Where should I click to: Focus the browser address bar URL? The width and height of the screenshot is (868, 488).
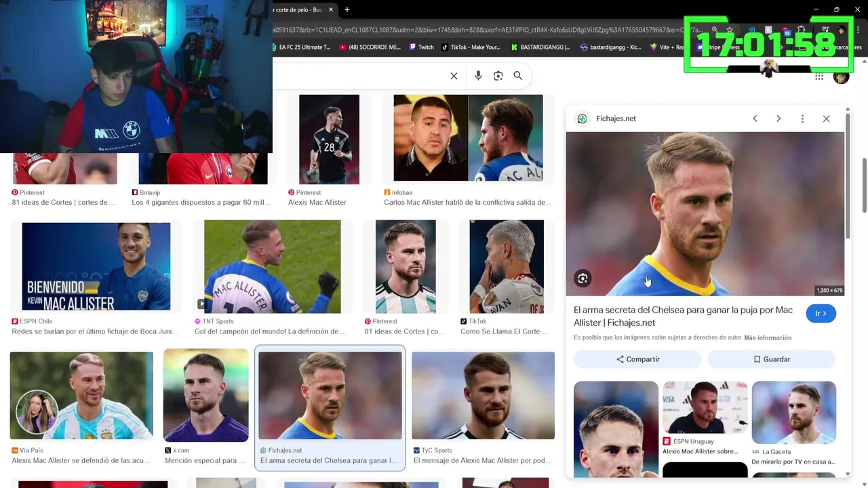coord(486,30)
